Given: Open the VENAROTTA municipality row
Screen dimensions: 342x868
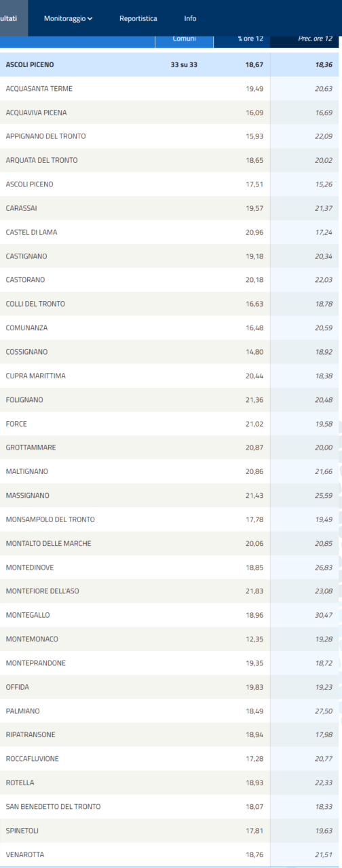Looking at the screenshot, I should (171, 854).
